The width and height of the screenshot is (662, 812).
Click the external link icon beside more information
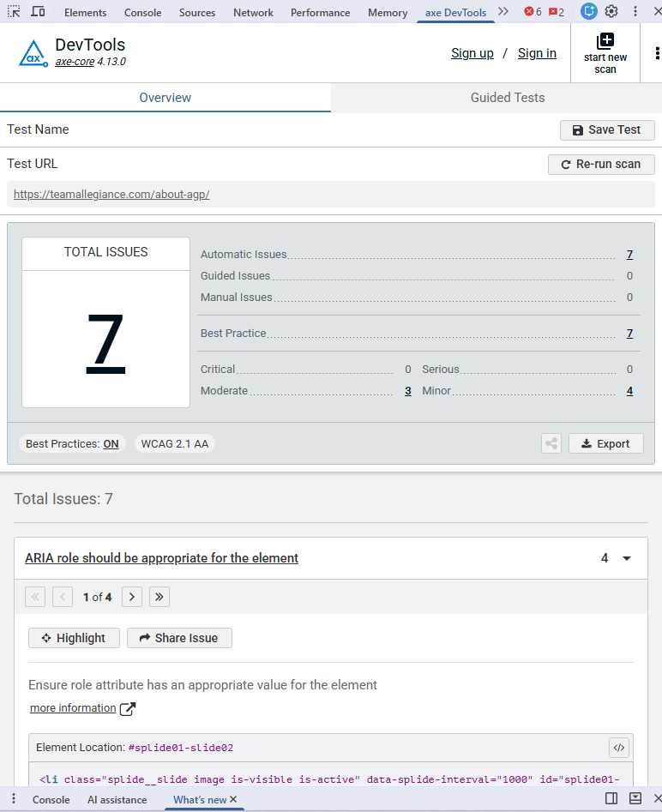click(128, 709)
